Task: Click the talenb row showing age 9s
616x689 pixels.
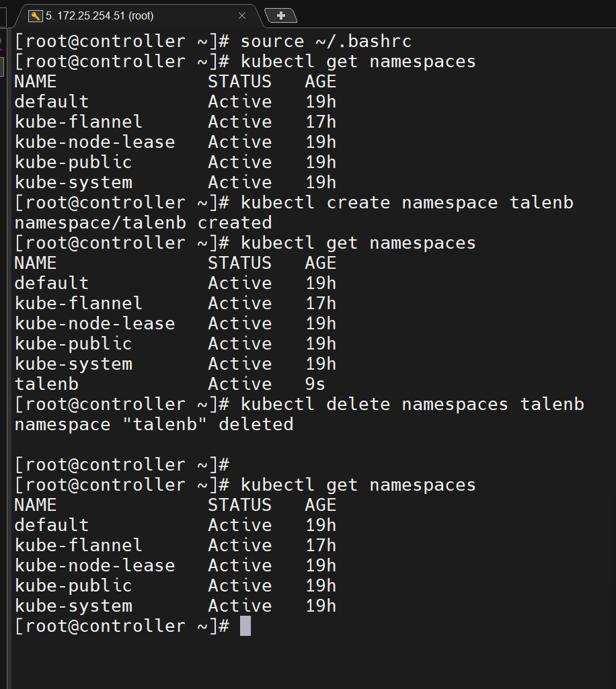Action: pyautogui.click(x=169, y=384)
